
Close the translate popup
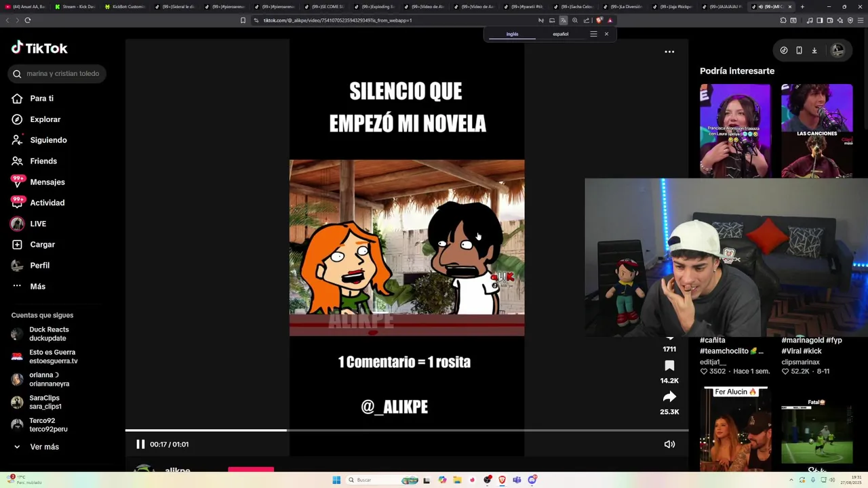(606, 34)
